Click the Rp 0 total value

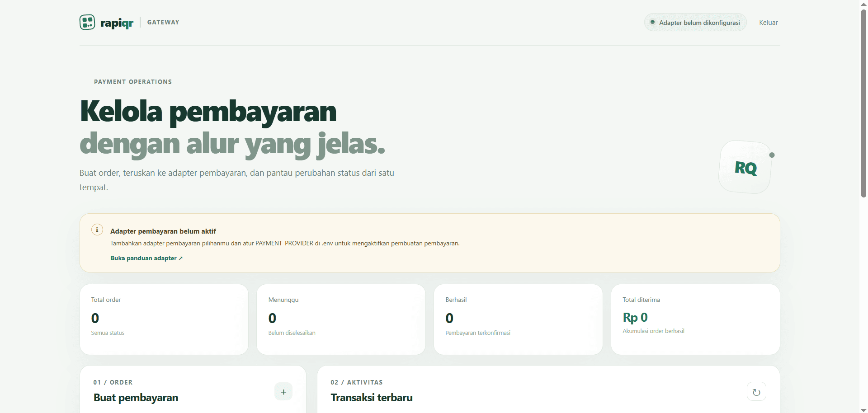[635, 317]
